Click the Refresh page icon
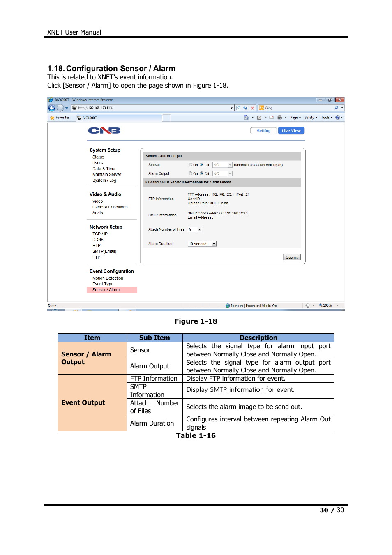 [x=245, y=108]
